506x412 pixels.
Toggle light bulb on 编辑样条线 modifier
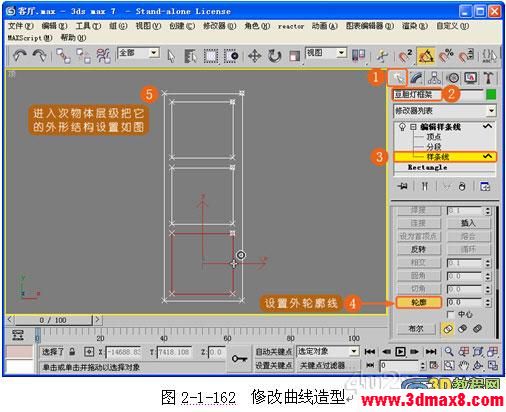(402, 127)
